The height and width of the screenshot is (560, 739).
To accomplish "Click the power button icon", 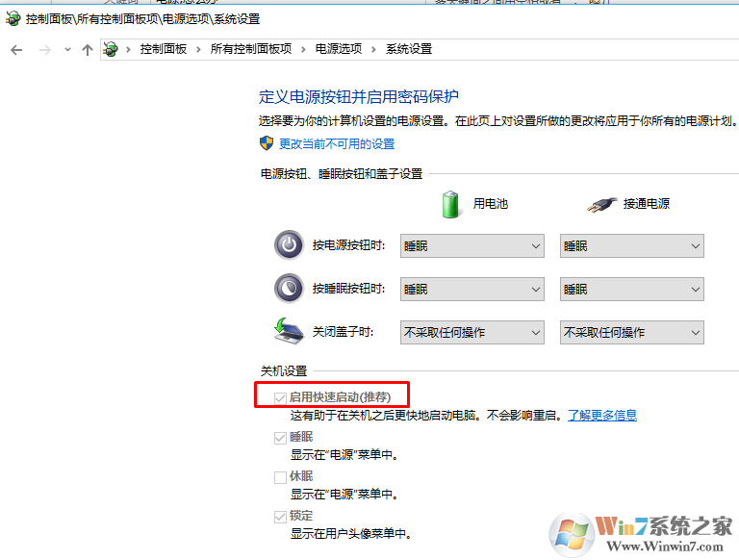I will pos(289,245).
